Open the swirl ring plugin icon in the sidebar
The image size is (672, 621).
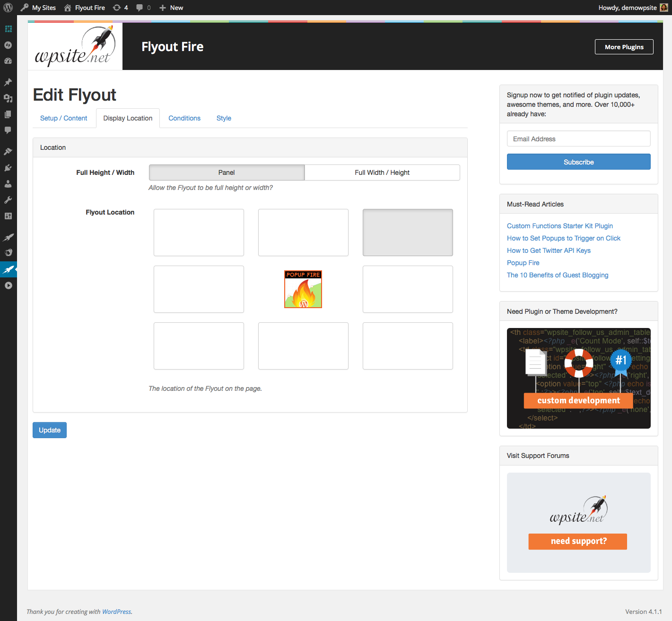tap(8, 252)
